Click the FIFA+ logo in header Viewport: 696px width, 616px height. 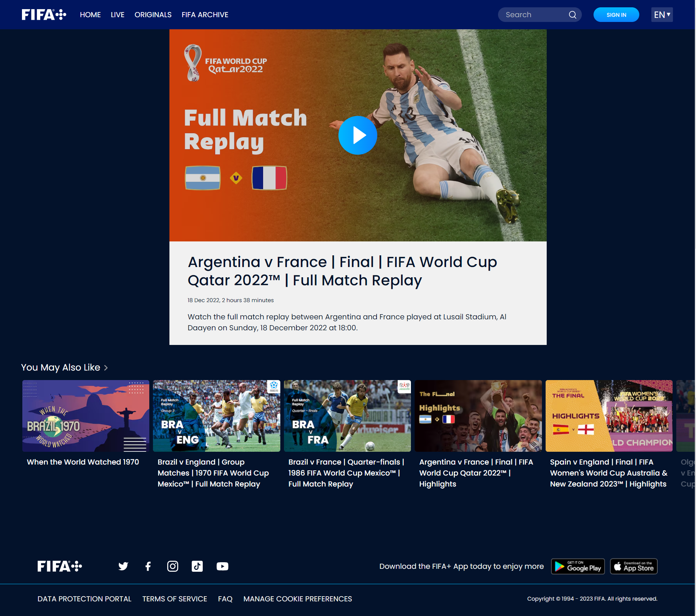(x=44, y=15)
